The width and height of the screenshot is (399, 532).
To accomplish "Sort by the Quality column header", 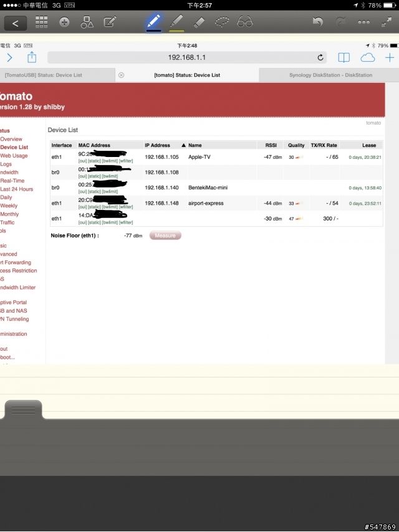I will point(296,145).
